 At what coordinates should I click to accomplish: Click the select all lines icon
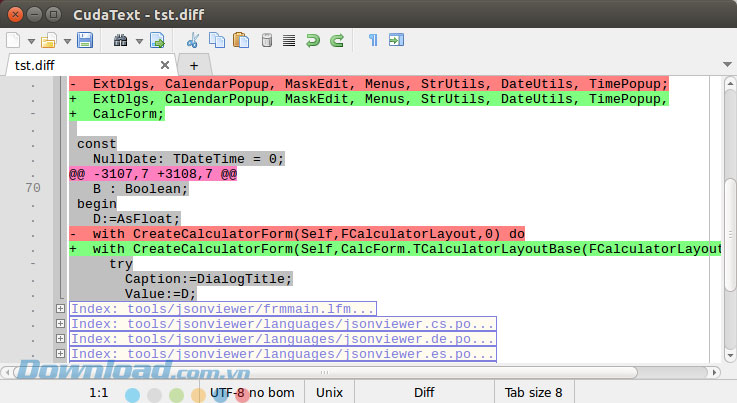click(289, 41)
